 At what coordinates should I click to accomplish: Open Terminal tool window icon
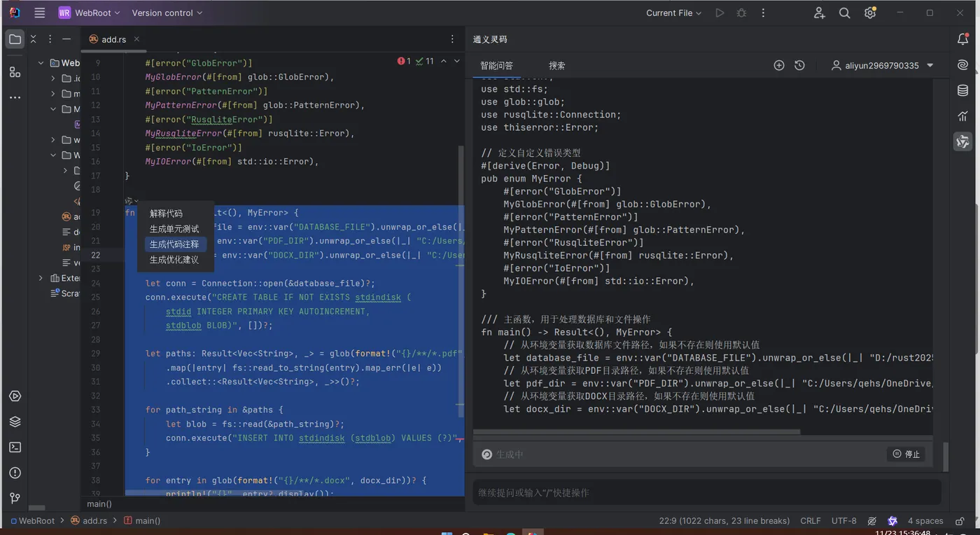[15, 447]
